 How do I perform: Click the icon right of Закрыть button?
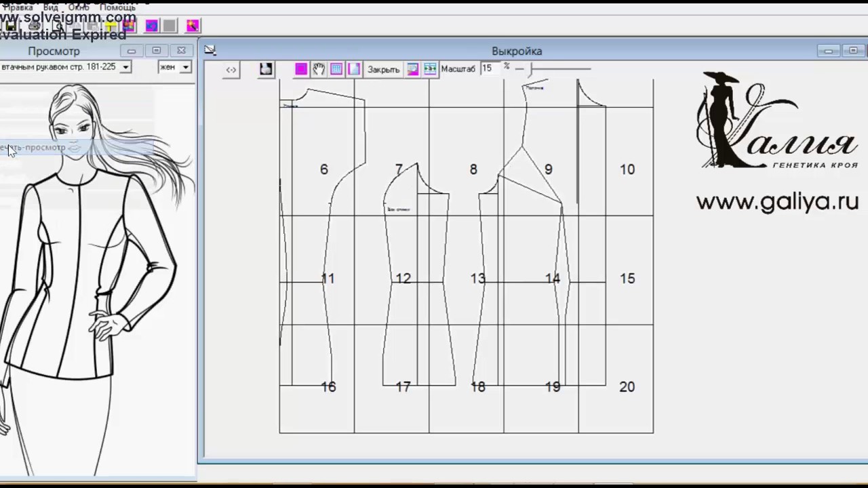pyautogui.click(x=412, y=69)
